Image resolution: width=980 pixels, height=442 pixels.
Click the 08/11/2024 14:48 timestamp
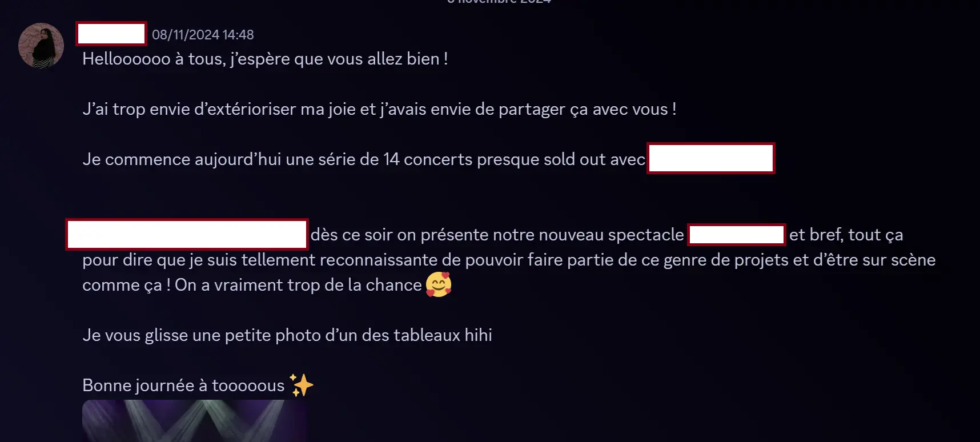pos(203,35)
